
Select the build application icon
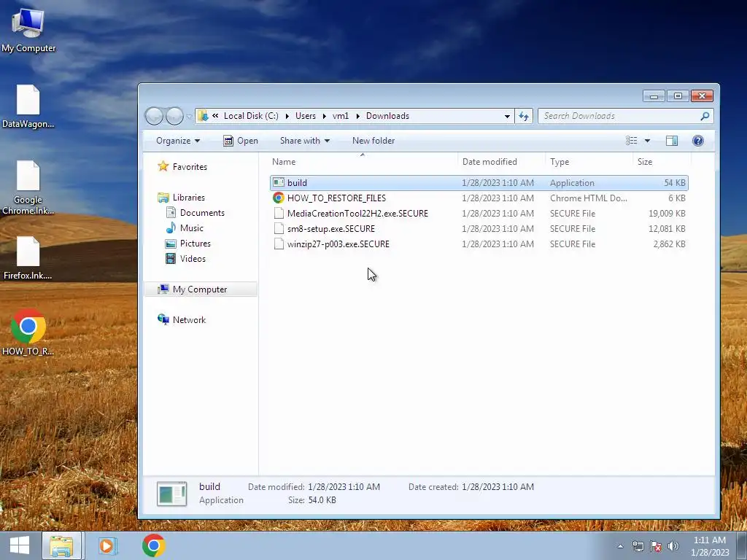[x=279, y=183]
